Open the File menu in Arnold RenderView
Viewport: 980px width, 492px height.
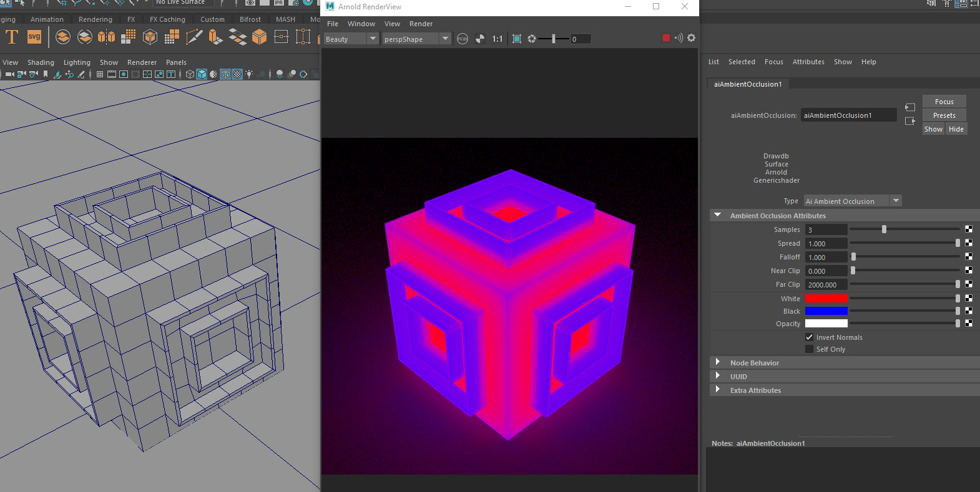tap(333, 24)
